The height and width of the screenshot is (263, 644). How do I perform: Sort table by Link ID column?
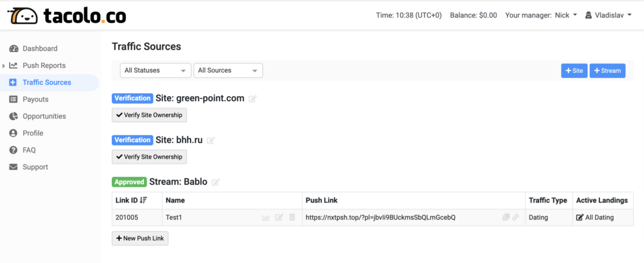coord(131,200)
